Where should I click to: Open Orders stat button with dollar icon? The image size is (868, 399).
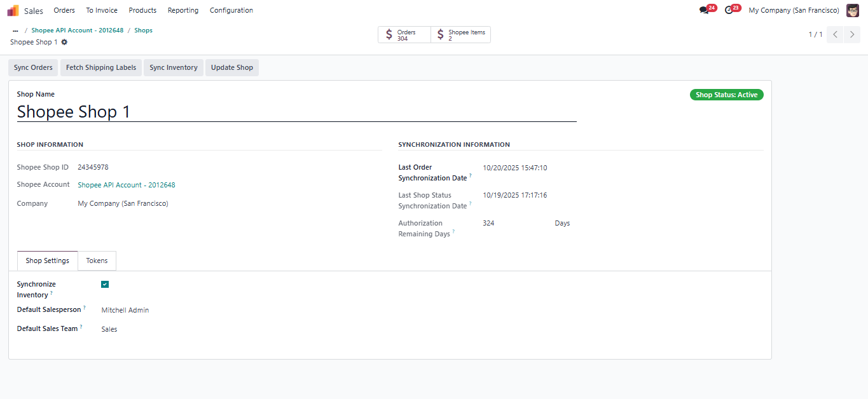[x=404, y=35]
